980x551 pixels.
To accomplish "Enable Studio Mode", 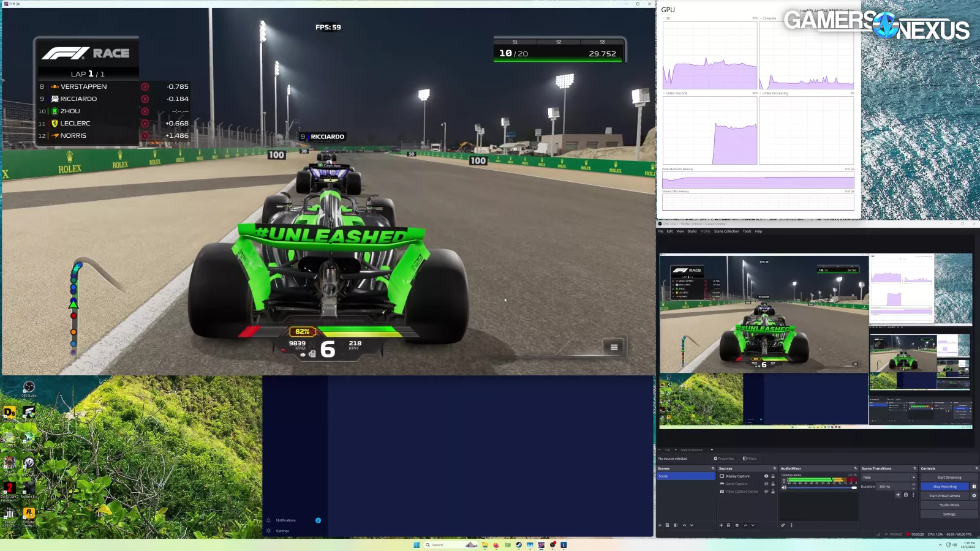I will 949,504.
